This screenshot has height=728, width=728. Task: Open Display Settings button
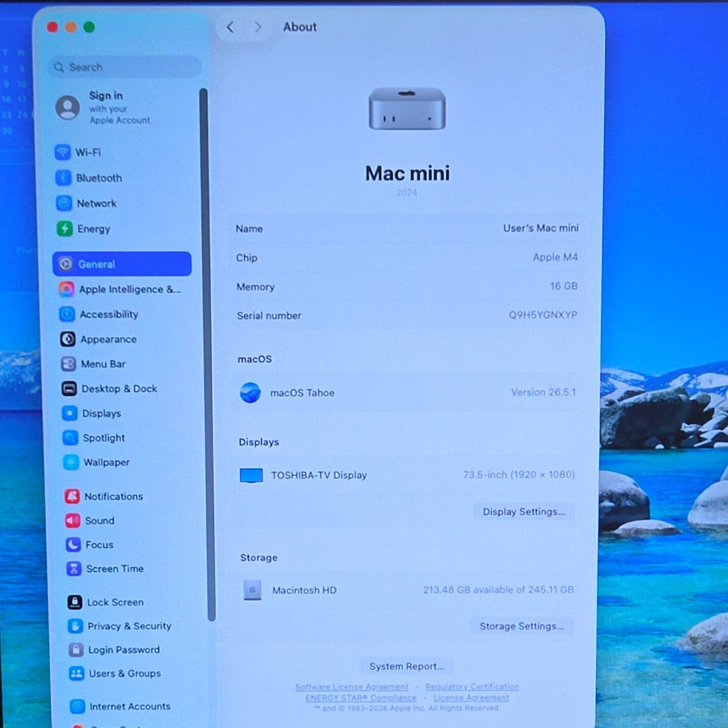[x=524, y=512]
